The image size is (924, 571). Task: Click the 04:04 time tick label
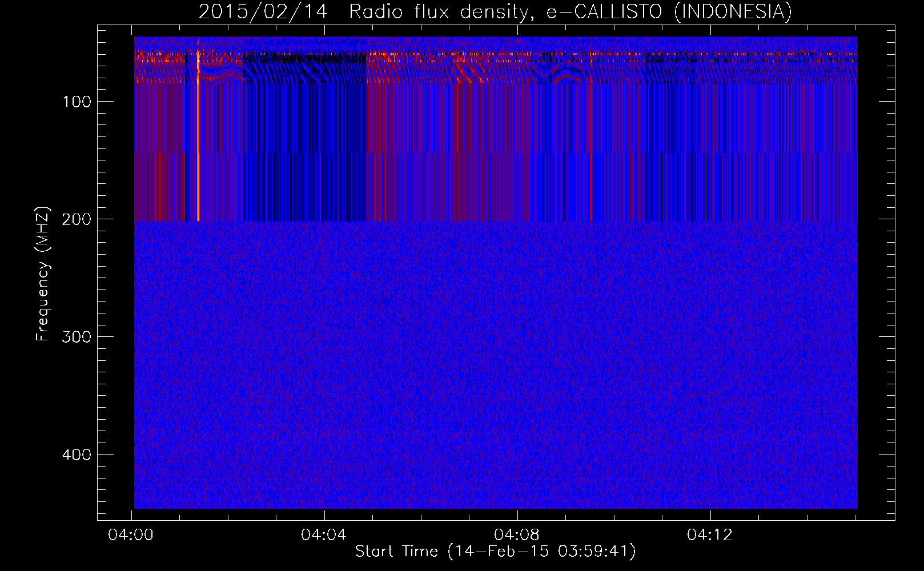point(324,535)
